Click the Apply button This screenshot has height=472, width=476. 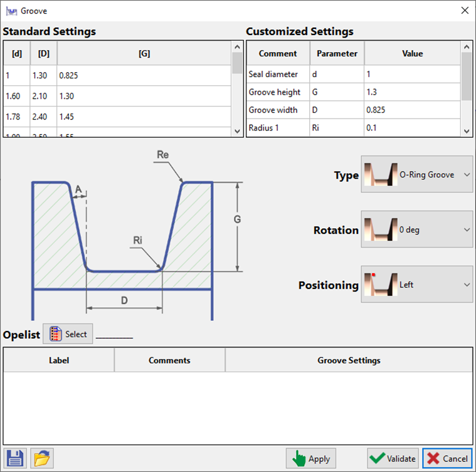point(311,458)
